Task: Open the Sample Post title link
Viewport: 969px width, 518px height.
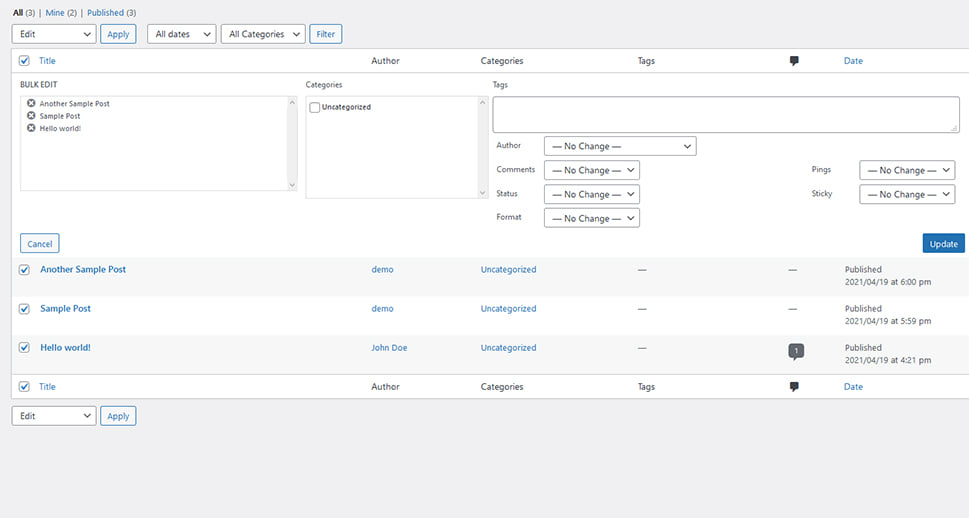Action: (66, 308)
